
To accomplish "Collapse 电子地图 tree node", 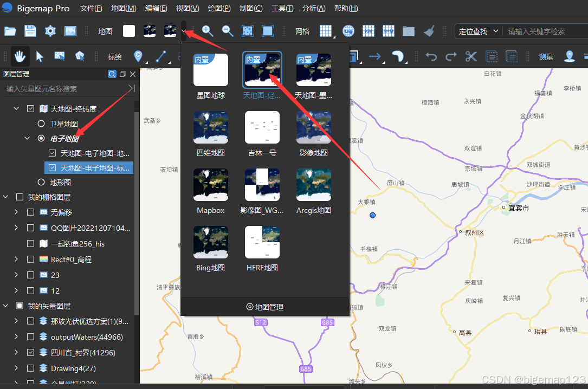I will [27, 138].
